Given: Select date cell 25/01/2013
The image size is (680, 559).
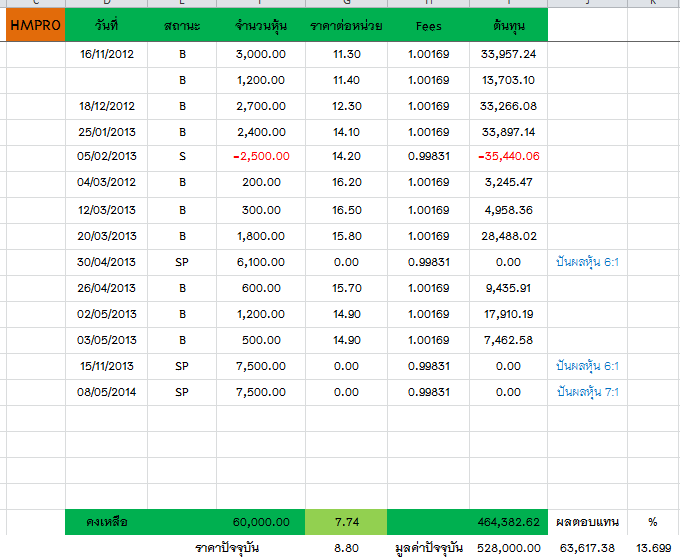Looking at the screenshot, I should 107,132.
